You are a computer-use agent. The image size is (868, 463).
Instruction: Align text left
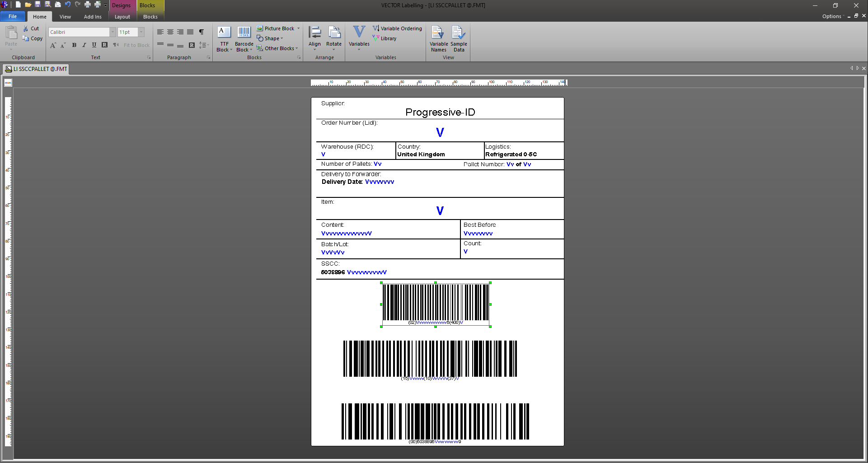tap(160, 32)
